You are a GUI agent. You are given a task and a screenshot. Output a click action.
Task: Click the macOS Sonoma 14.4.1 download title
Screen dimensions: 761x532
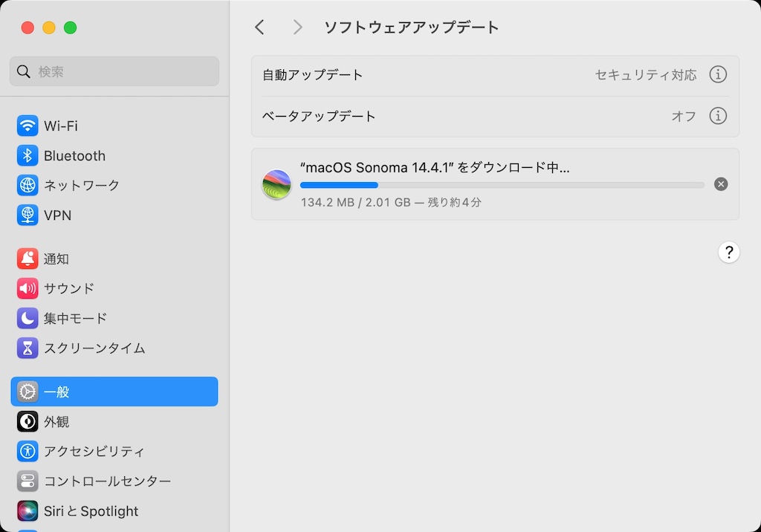[x=435, y=167]
